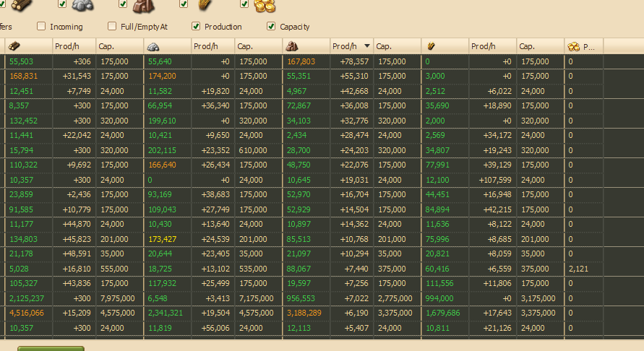Toggle the sort arrow on iron Prod/h header
The image size is (644, 351).
(367, 46)
